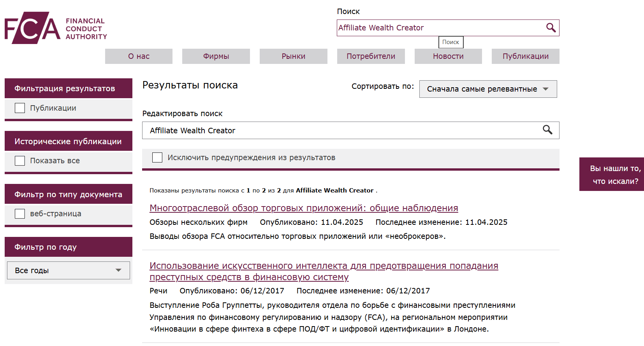
Task: Expand the Все годы year dropdown
Action: 68,270
